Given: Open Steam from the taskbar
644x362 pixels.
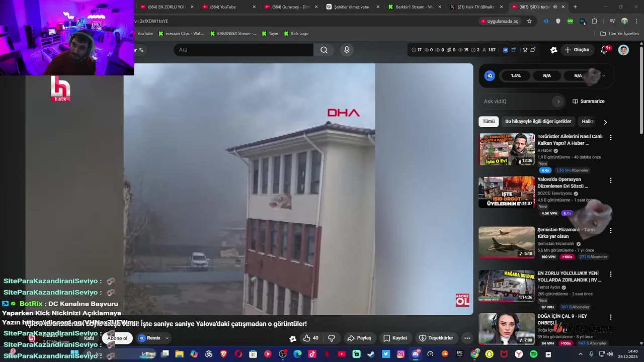Looking at the screenshot, I should pos(371,354).
